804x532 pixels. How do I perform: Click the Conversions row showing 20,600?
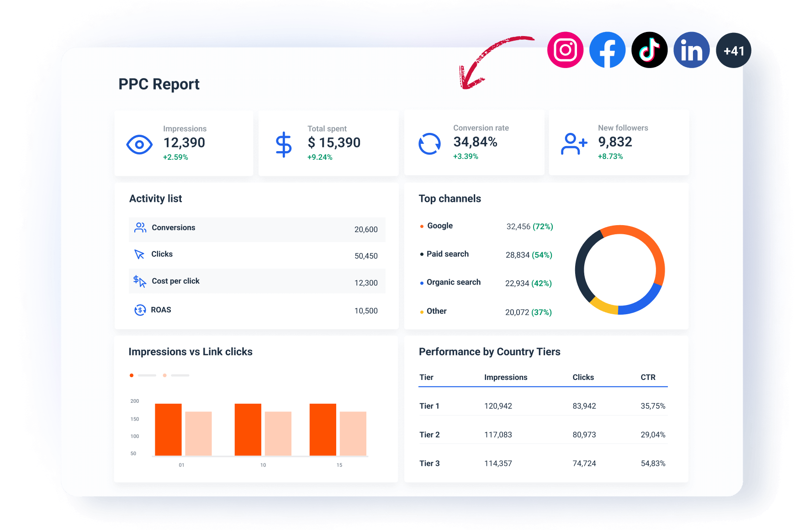click(x=257, y=228)
